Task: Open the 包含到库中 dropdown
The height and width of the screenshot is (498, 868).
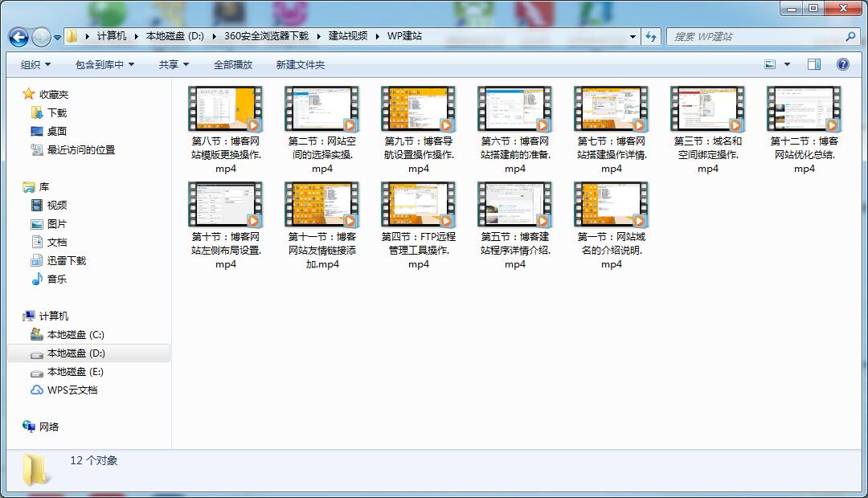Action: (x=104, y=65)
